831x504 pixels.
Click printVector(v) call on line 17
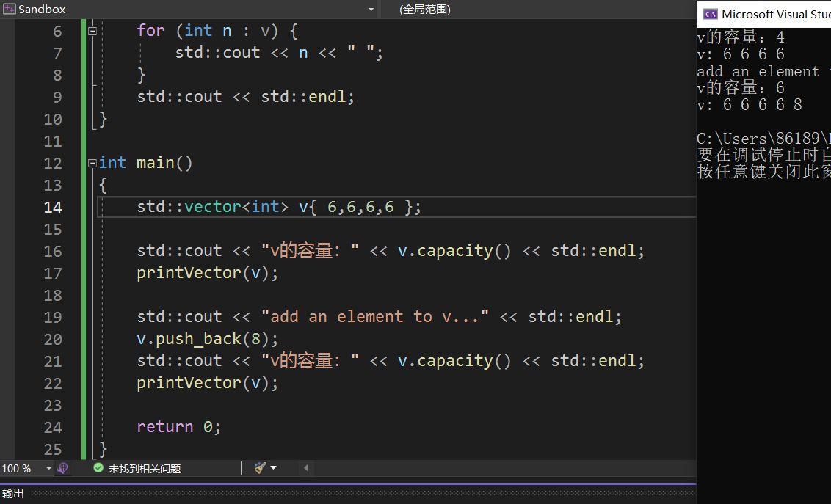(208, 273)
